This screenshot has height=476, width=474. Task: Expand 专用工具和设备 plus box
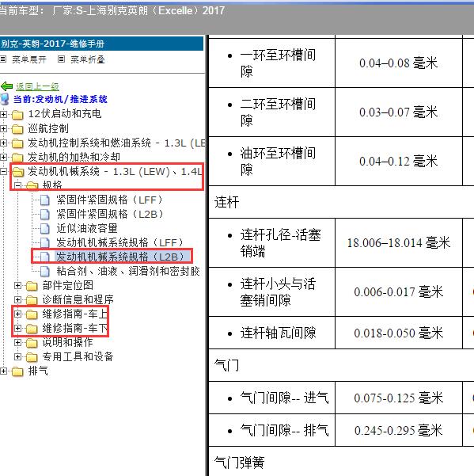tap(18, 356)
